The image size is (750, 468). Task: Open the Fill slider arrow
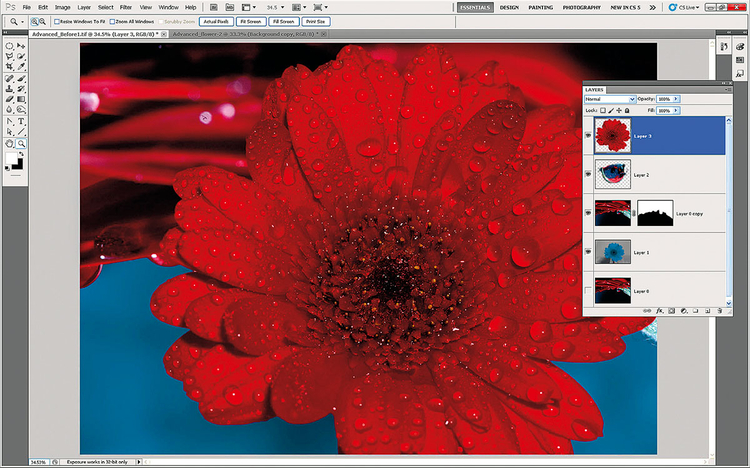coord(676,111)
